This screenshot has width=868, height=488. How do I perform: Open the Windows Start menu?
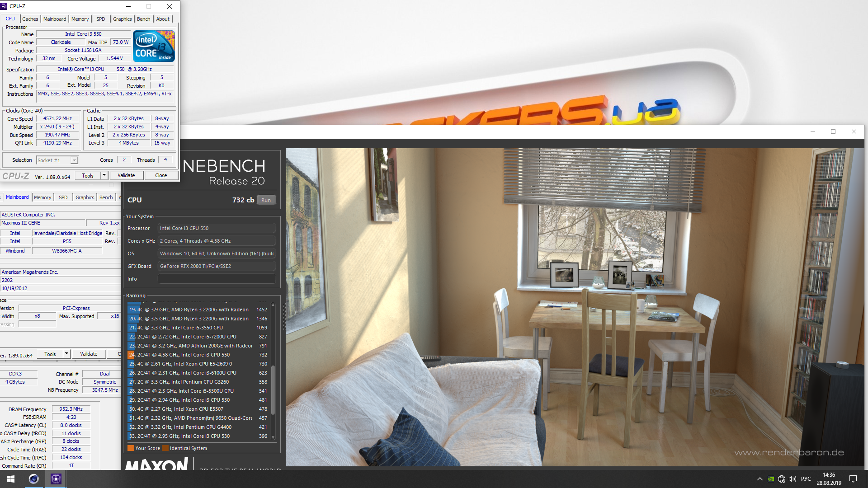[11, 479]
